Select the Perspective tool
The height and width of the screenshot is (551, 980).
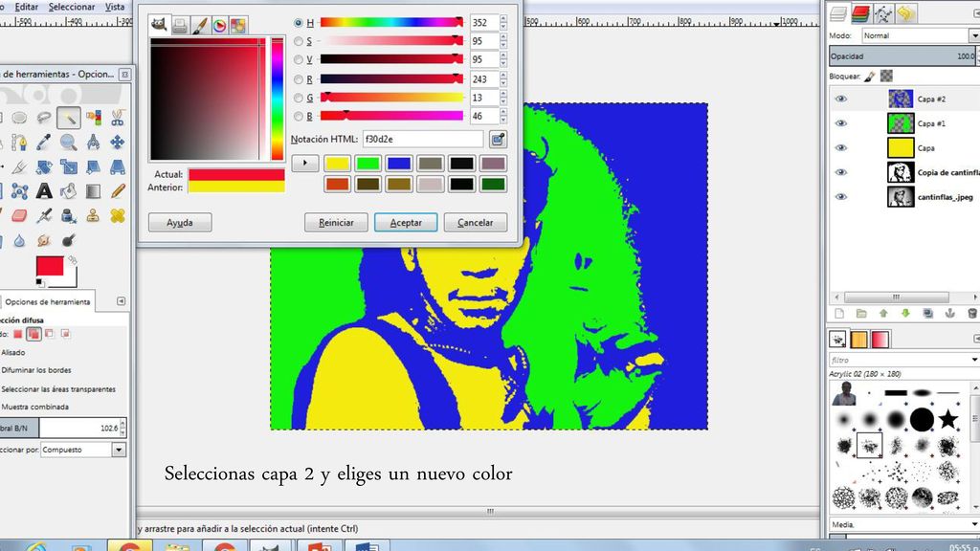pos(118,166)
